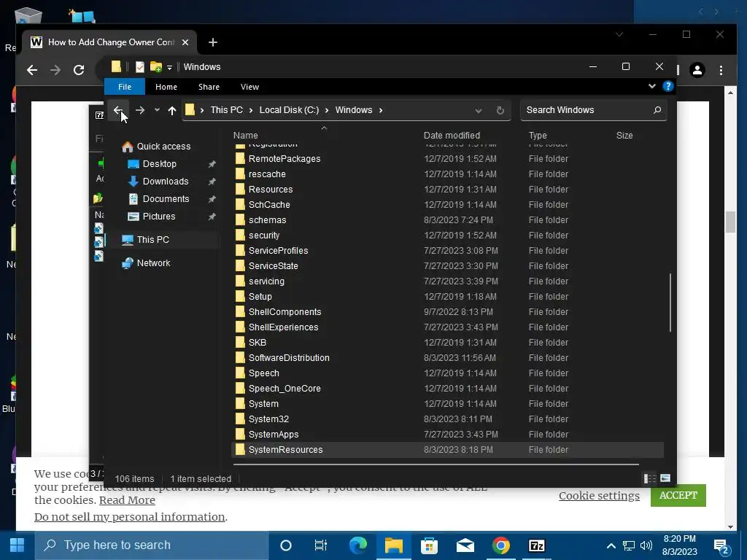Sort by the Name column header

coord(245,135)
